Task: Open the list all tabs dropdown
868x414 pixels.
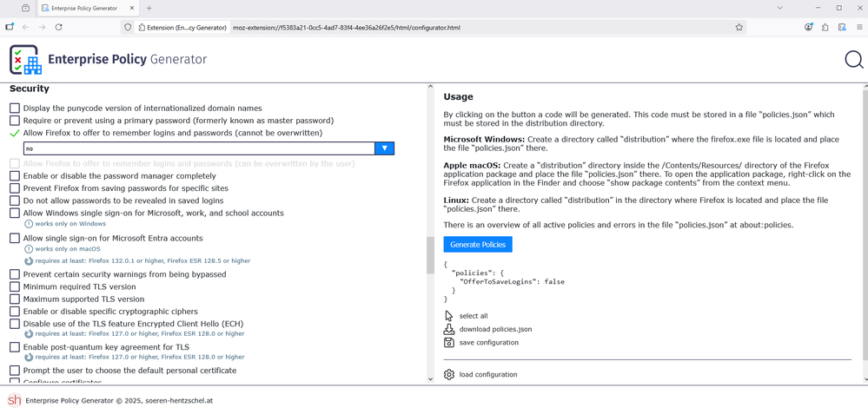Action: click(x=779, y=8)
